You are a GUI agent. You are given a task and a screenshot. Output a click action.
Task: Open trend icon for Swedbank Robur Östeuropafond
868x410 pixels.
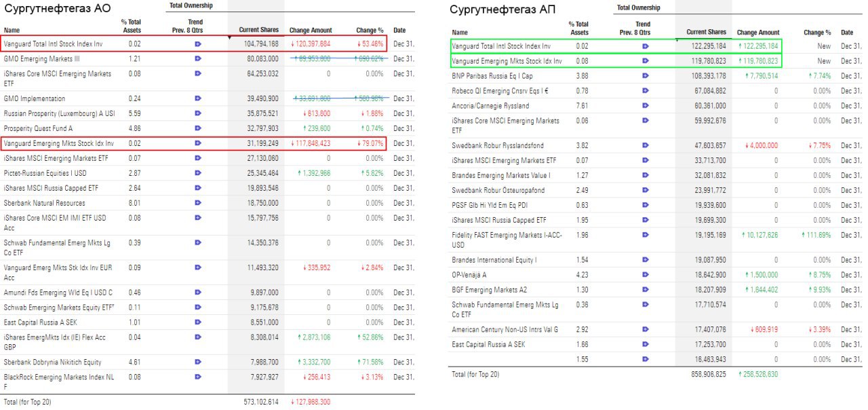pos(645,190)
